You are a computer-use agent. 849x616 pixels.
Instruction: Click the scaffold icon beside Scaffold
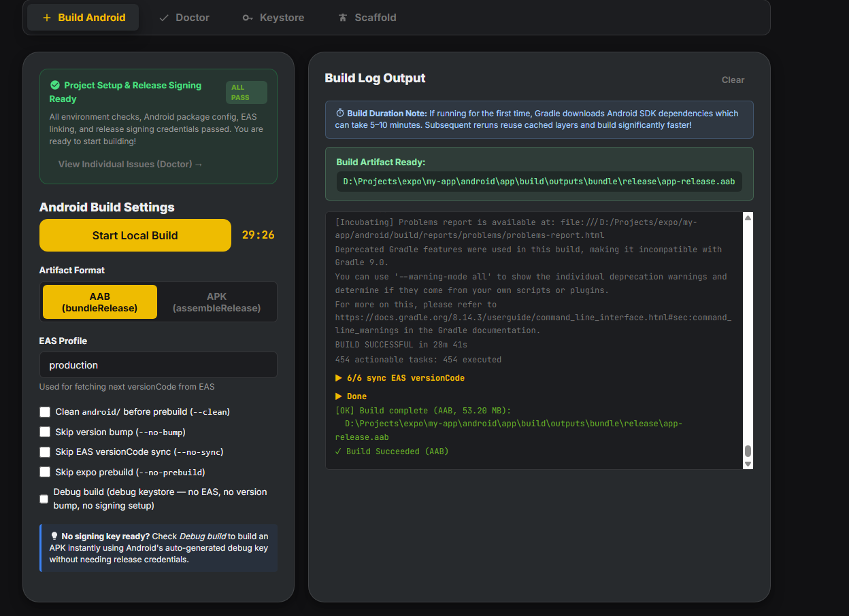pyautogui.click(x=343, y=18)
